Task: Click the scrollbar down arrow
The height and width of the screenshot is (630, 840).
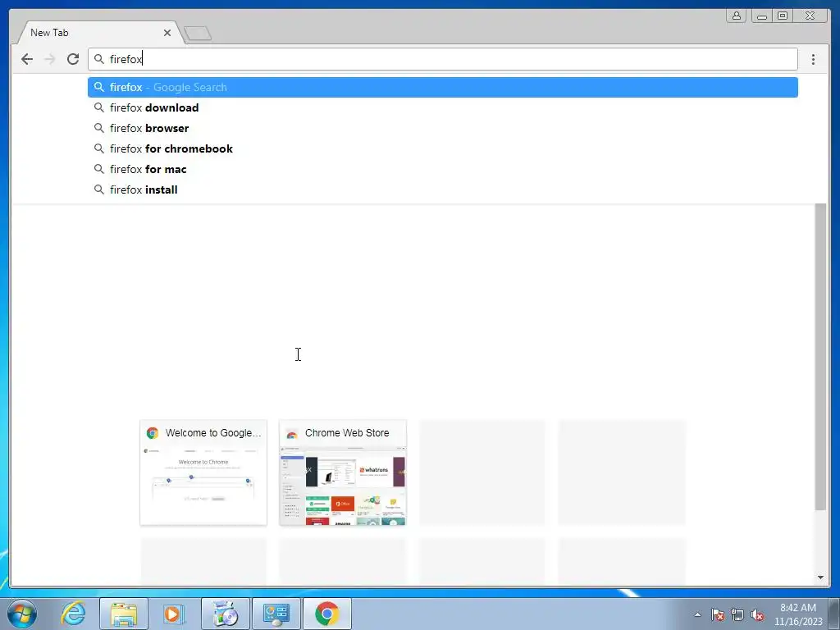Action: coord(820,577)
